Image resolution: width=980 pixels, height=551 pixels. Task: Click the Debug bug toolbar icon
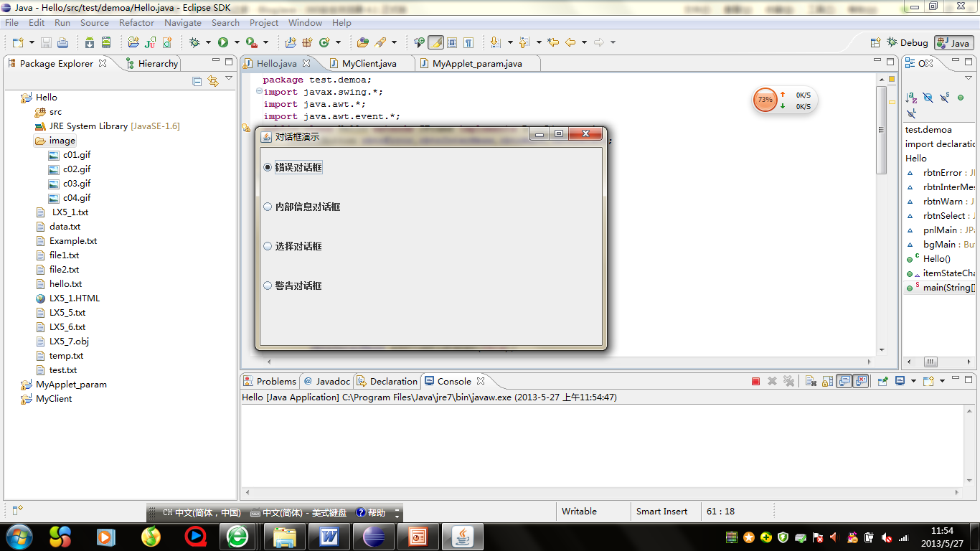click(x=194, y=42)
